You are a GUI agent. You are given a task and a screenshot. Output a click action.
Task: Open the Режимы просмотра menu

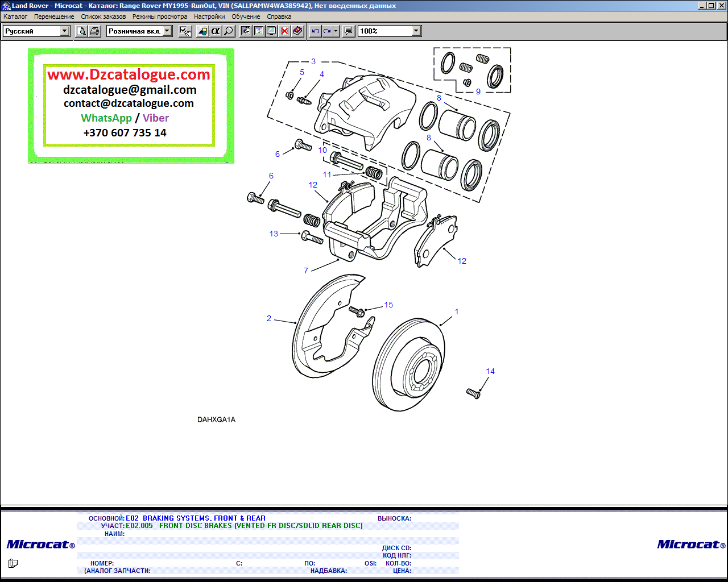coord(160,16)
